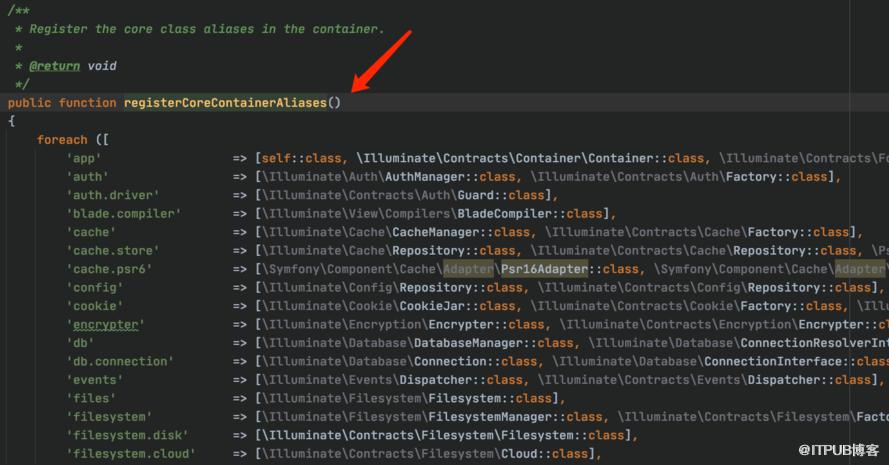Click the 'encrypter' alias key
Image resolution: width=889 pixels, height=465 pixels.
pos(105,324)
